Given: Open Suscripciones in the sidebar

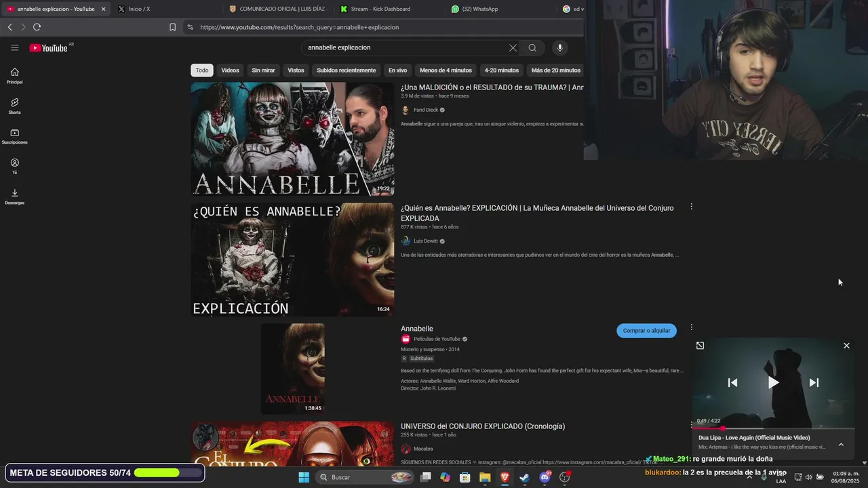Looking at the screenshot, I should (14, 136).
